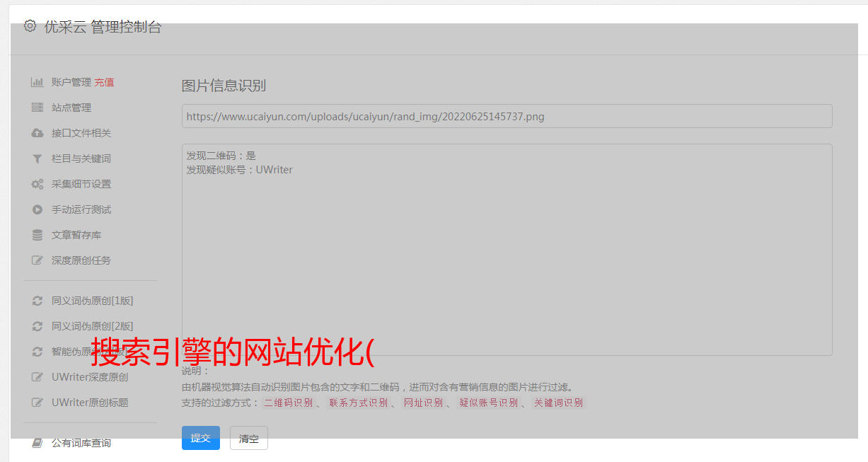Select 栏目与关键词 in sidebar

[81, 158]
